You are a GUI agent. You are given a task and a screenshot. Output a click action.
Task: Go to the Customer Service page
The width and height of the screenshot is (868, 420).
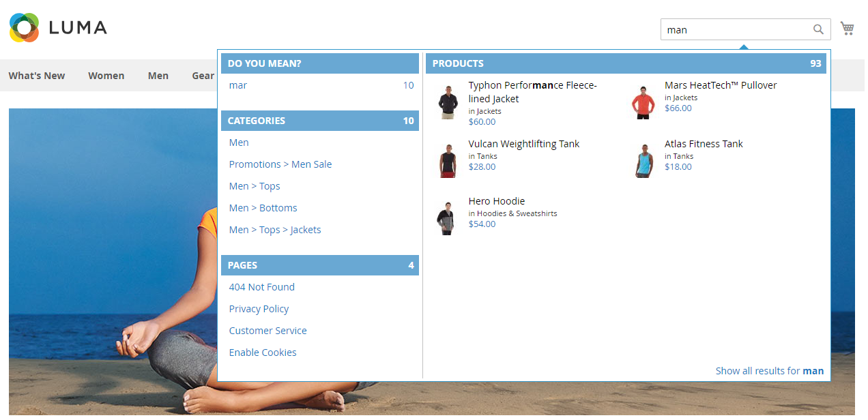[x=268, y=331]
